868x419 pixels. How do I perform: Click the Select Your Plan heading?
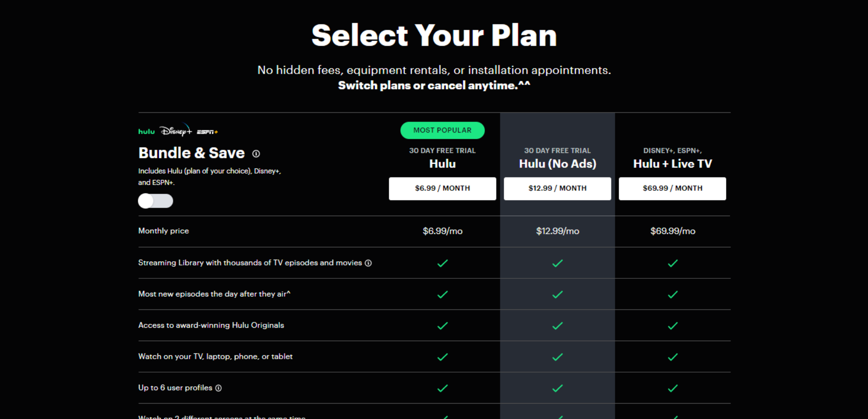[x=434, y=35]
